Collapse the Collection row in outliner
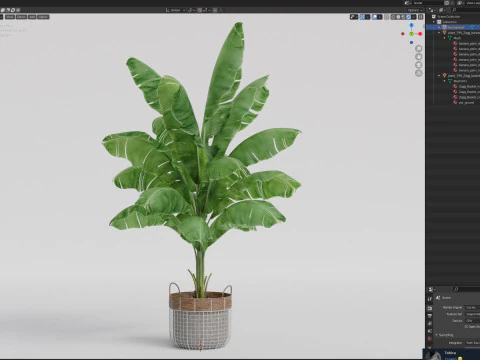The width and height of the screenshot is (480, 360). [434, 22]
